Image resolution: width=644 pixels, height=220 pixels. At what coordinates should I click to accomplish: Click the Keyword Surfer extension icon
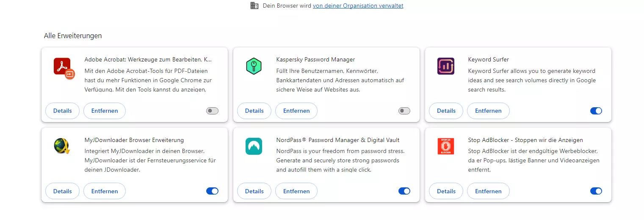pyautogui.click(x=445, y=66)
